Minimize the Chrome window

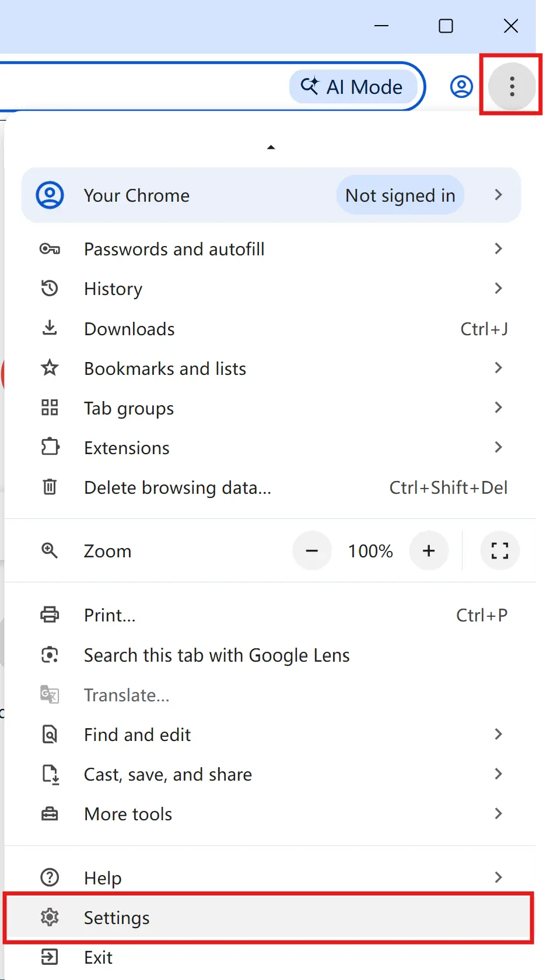tap(381, 26)
